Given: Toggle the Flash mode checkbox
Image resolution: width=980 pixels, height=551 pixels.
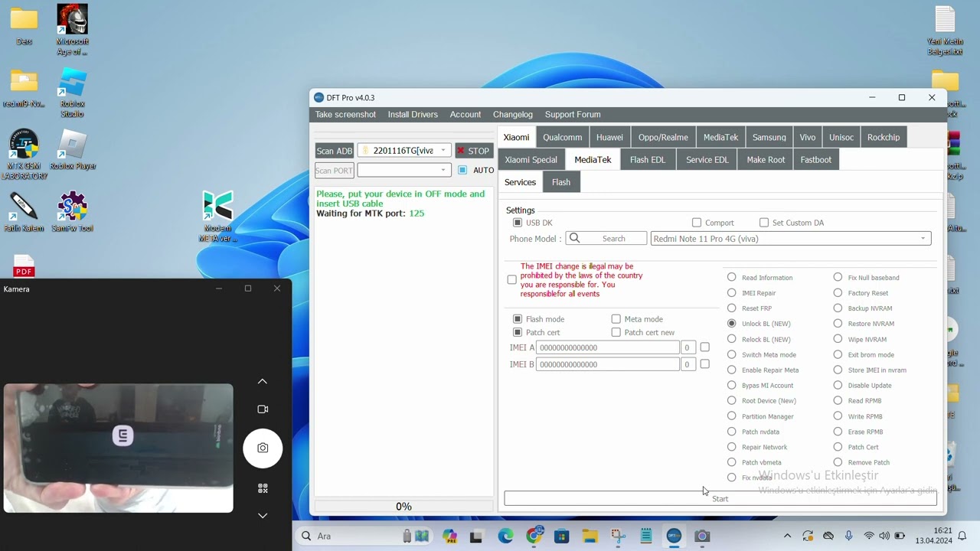Looking at the screenshot, I should pyautogui.click(x=518, y=319).
